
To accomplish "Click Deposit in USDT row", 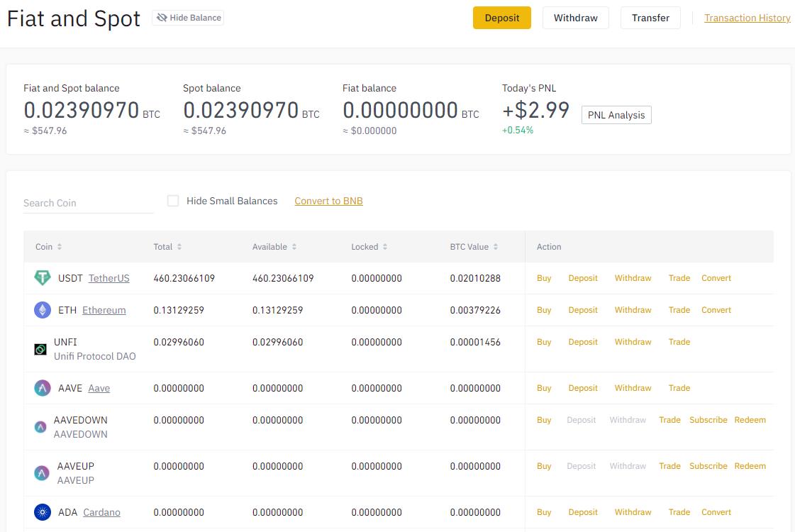I will point(582,278).
